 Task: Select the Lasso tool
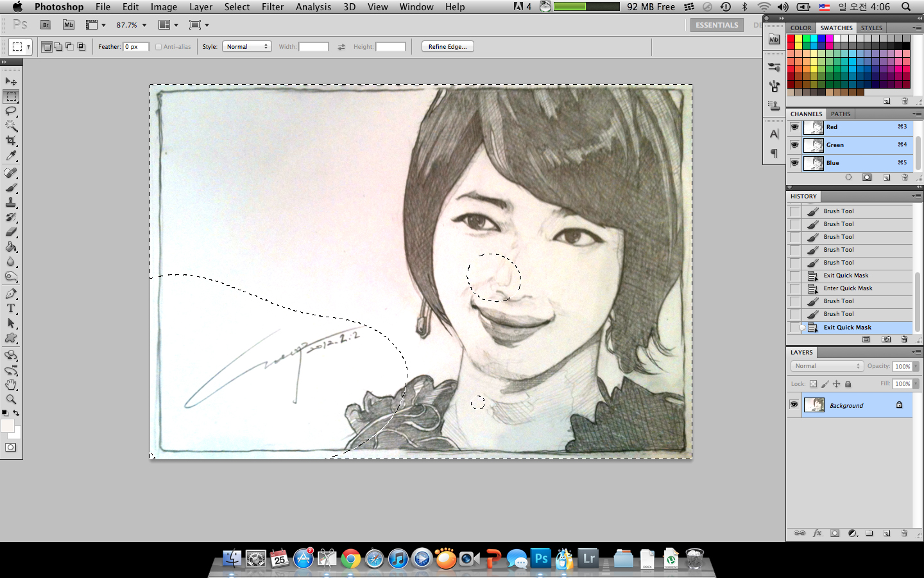pyautogui.click(x=11, y=111)
